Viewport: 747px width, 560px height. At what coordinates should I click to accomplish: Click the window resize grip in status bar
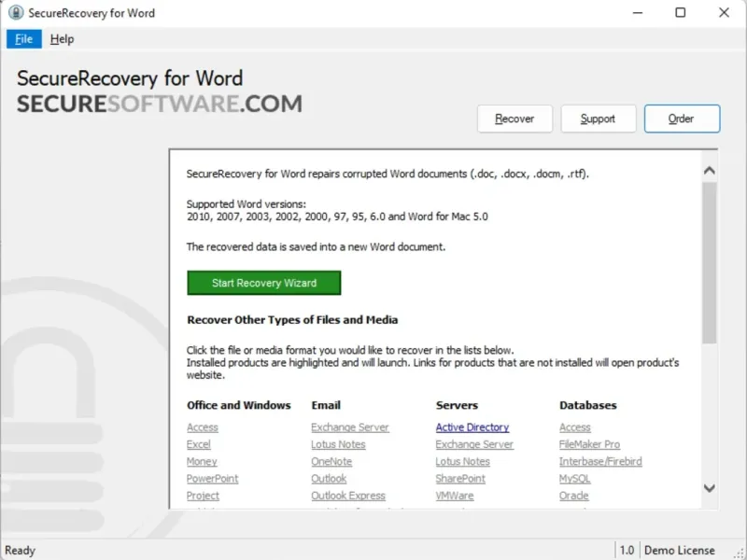(x=740, y=553)
